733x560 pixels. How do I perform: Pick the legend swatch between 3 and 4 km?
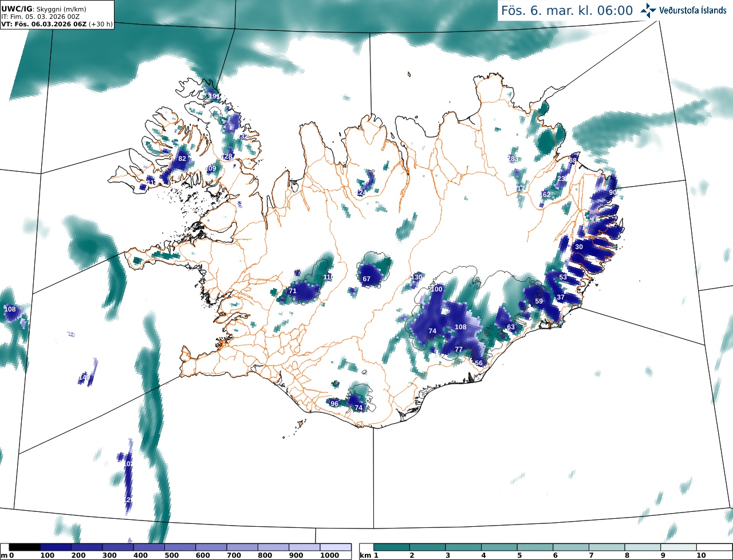pyautogui.click(x=463, y=547)
